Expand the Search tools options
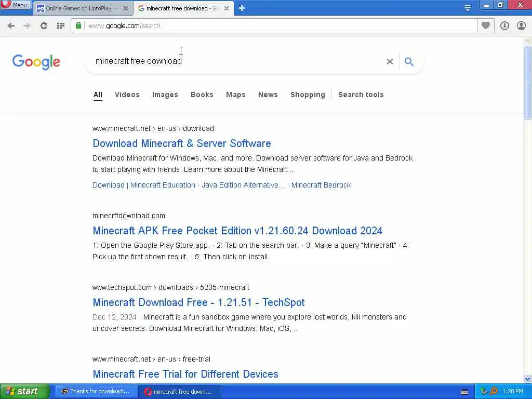The height and width of the screenshot is (399, 532). point(361,95)
